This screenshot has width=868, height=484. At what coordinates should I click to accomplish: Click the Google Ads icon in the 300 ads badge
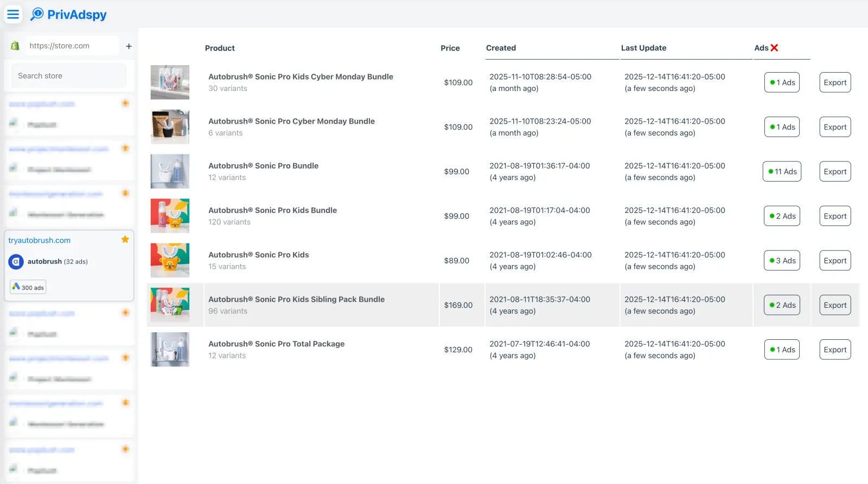(15, 287)
